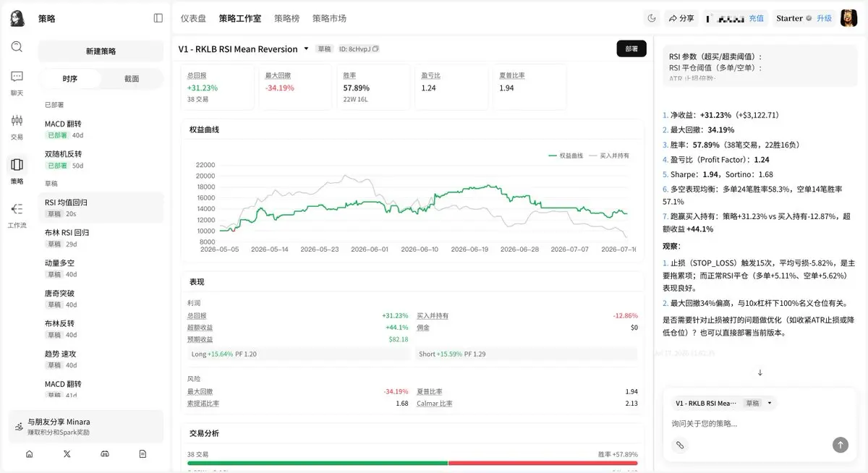Copy the strategy ID 8cHvpJ
This screenshot has height=473, width=868.
[375, 49]
